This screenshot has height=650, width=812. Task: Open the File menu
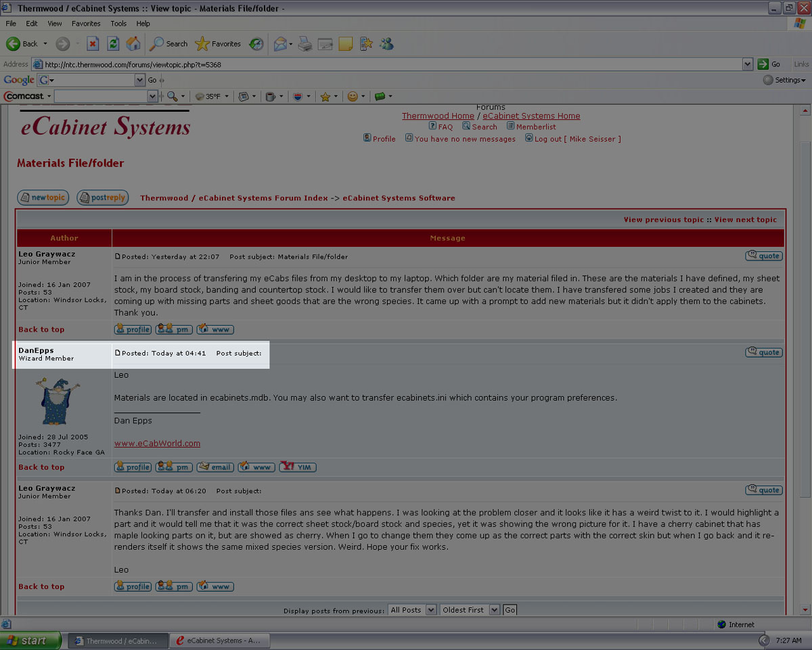tap(11, 23)
